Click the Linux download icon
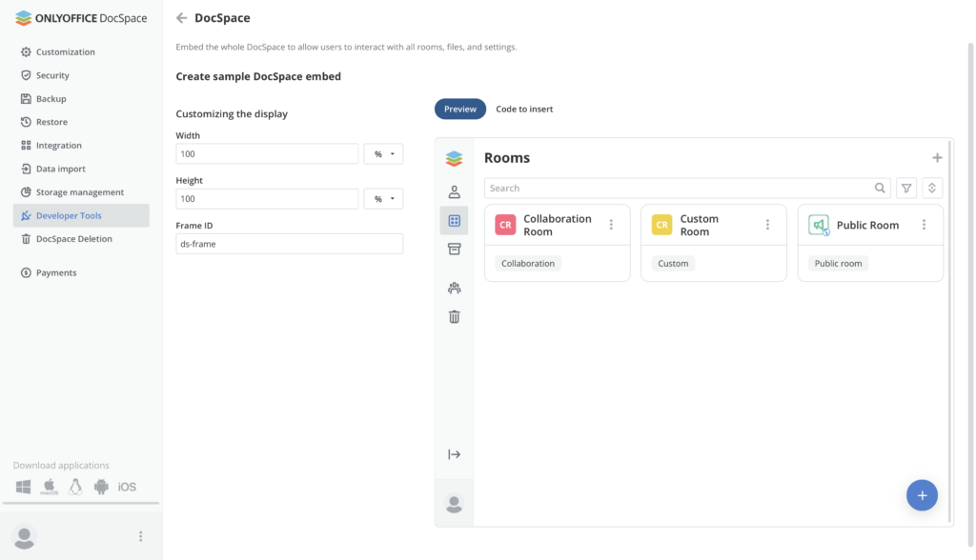The height and width of the screenshot is (560, 976). pyautogui.click(x=73, y=486)
